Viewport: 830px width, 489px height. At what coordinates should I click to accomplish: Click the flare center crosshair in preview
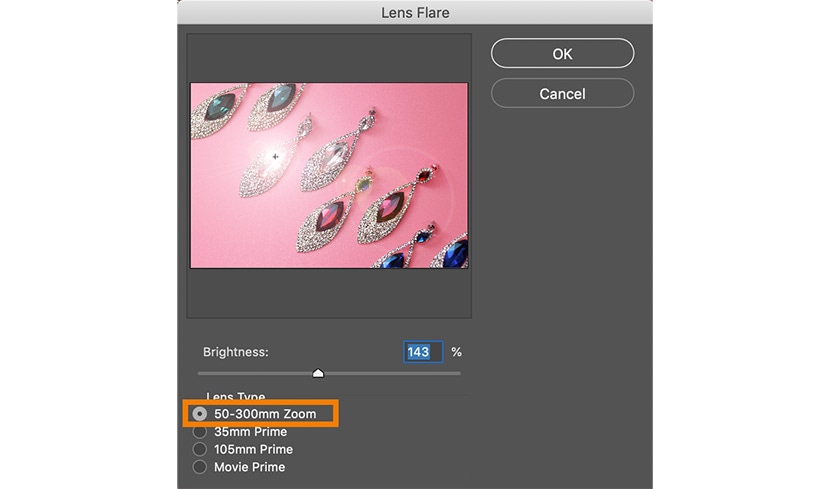point(275,156)
